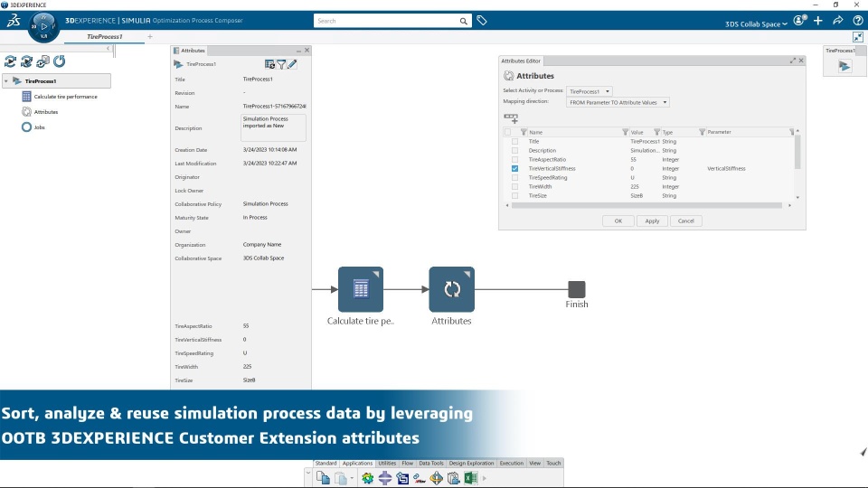Open the 3DEXPERIENCE compass
This screenshot has width=868, height=488.
[43, 26]
